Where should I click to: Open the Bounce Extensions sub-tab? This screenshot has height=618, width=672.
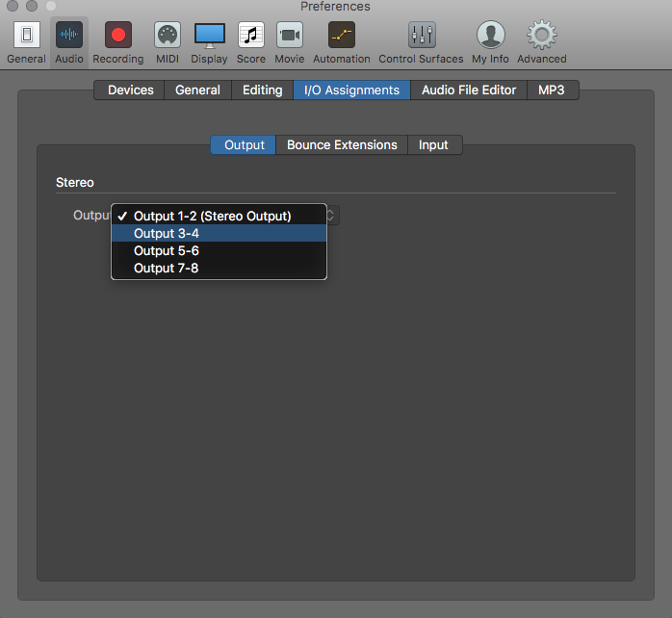pos(342,144)
